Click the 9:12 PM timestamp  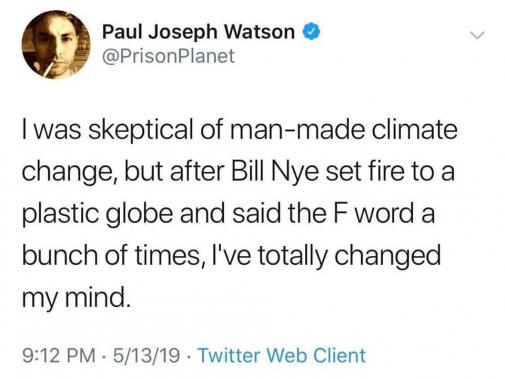(x=59, y=356)
